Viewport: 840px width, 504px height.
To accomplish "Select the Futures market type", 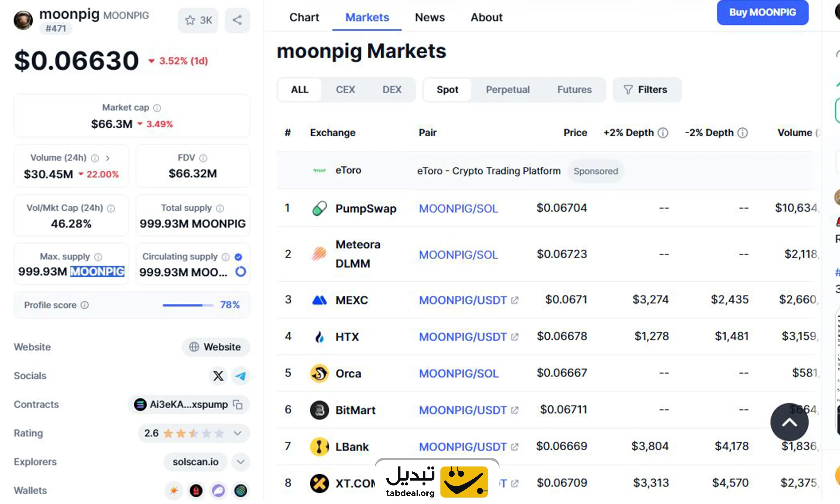I will click(574, 90).
